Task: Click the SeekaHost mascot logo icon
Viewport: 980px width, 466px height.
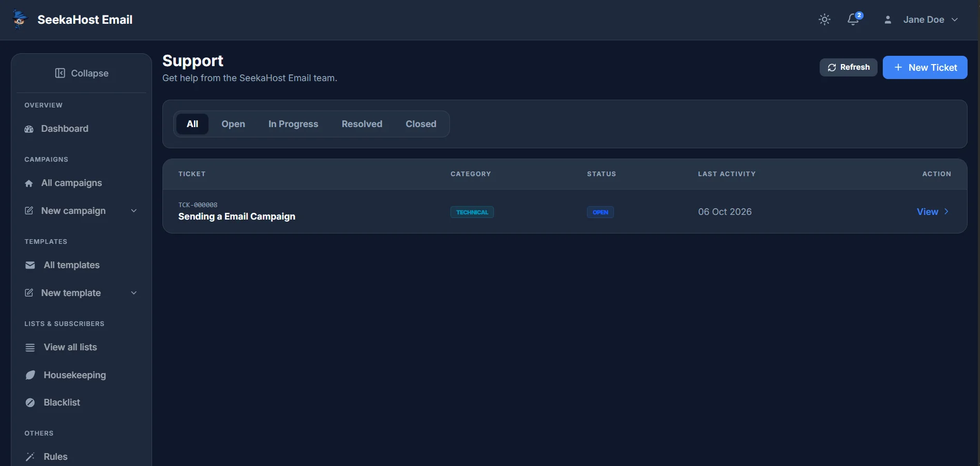Action: [x=20, y=20]
